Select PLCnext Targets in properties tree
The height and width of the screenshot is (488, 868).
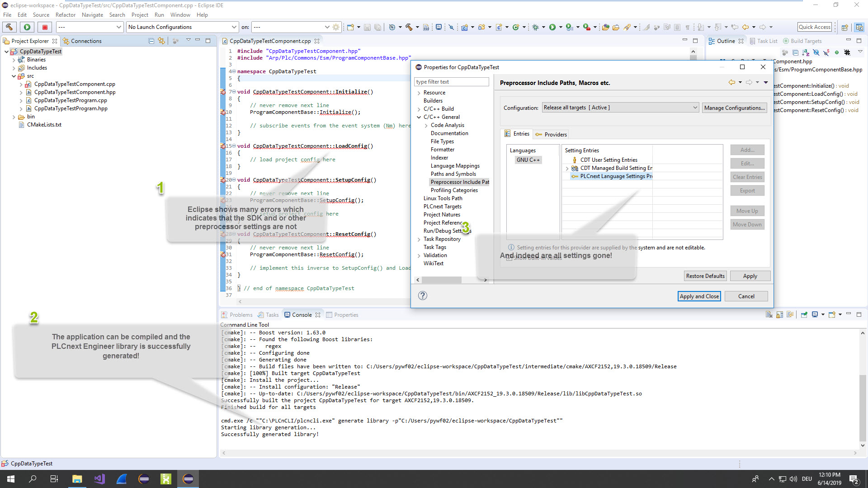point(442,206)
